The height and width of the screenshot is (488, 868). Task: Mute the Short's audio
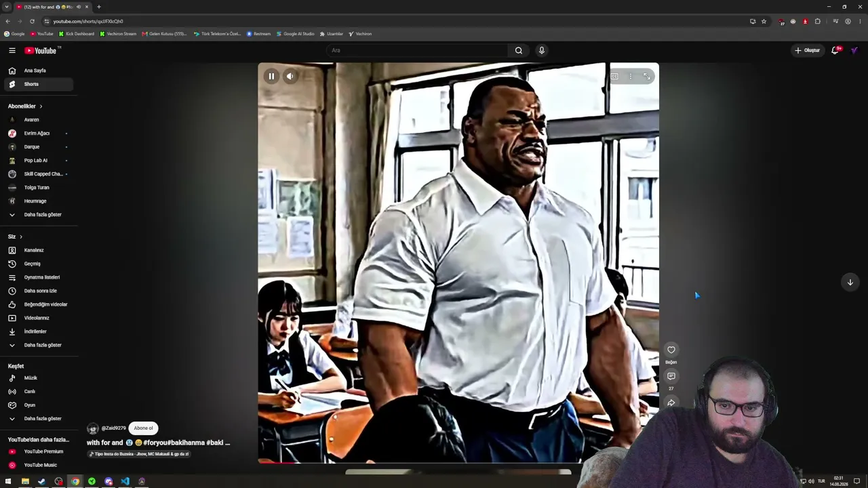coord(290,76)
